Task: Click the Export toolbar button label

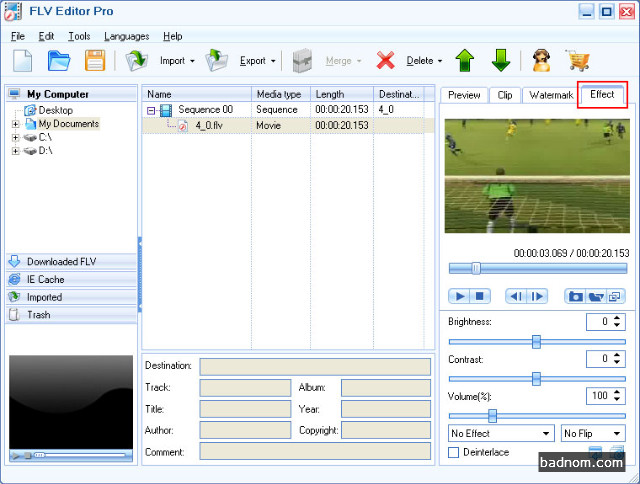Action: coord(253,61)
